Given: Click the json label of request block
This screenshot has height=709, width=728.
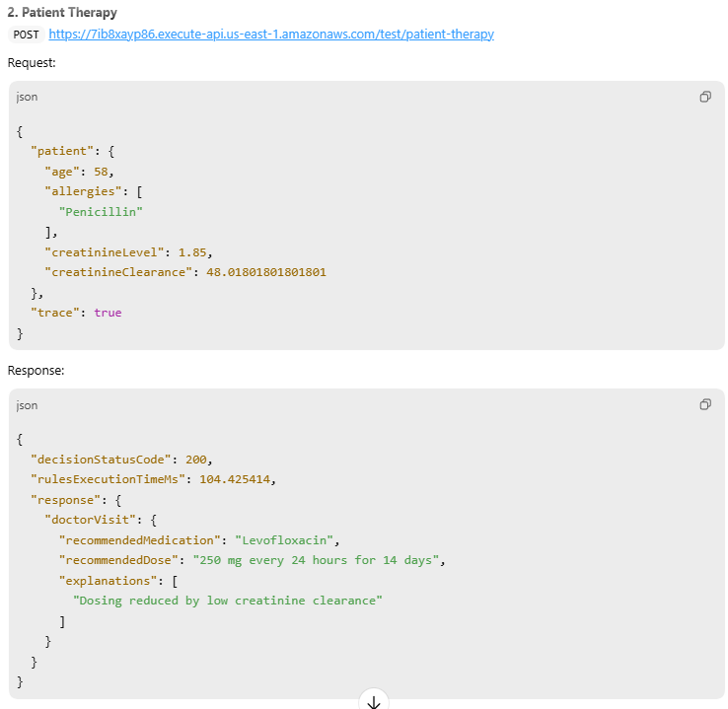Looking at the screenshot, I should pos(27,97).
